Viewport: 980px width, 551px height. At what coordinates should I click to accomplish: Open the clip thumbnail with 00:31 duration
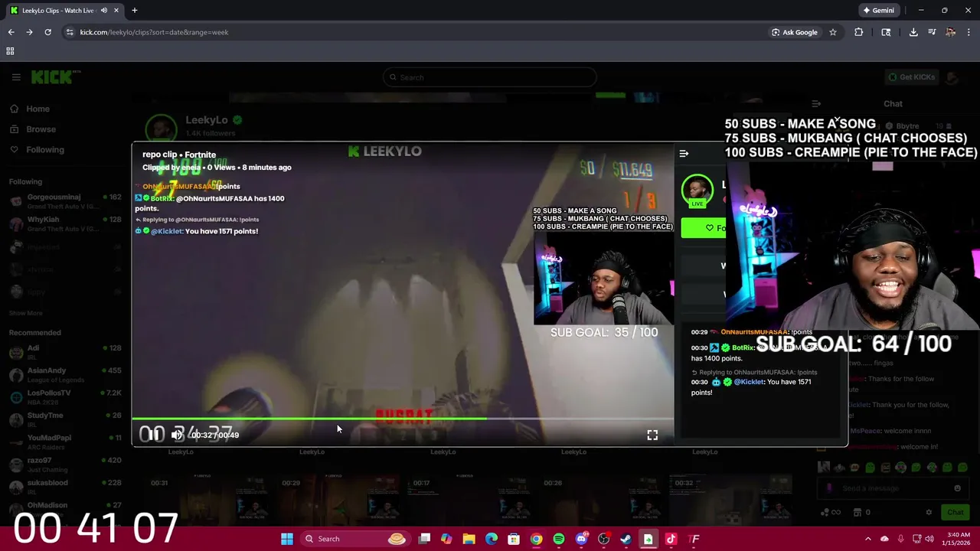point(207,500)
